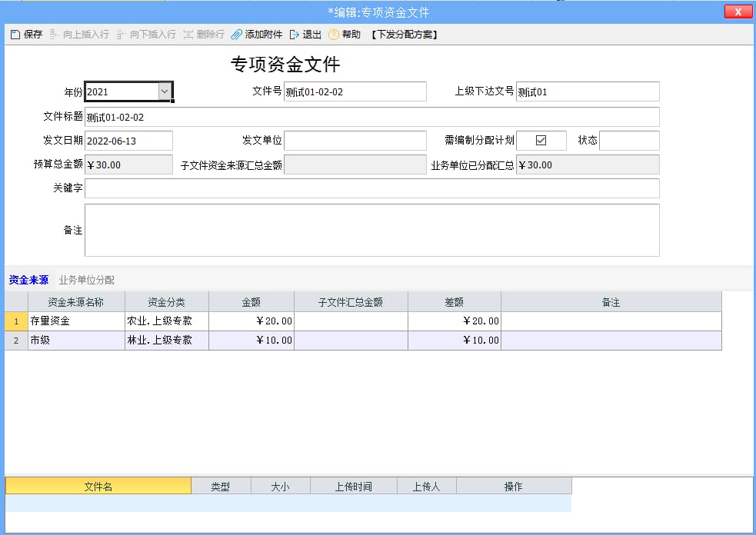Screen dimensions: 756x535
Task: Close the 专项资金文件 edit window
Action: (738, 12)
